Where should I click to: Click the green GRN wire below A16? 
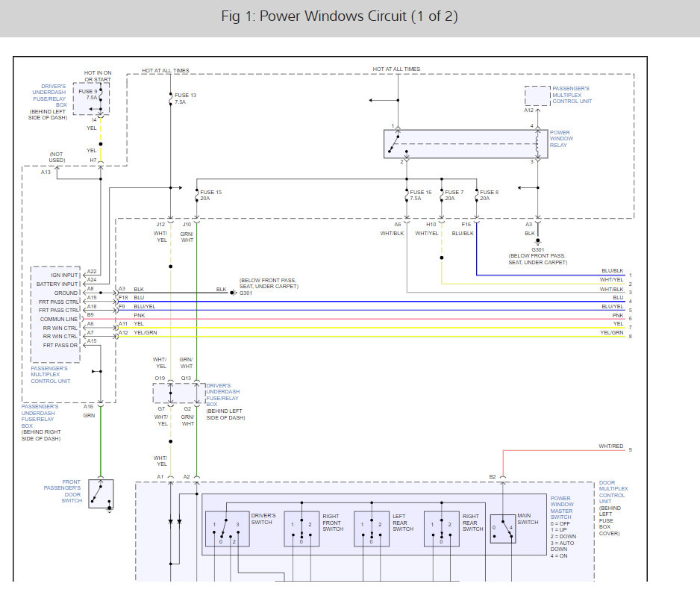(99, 448)
